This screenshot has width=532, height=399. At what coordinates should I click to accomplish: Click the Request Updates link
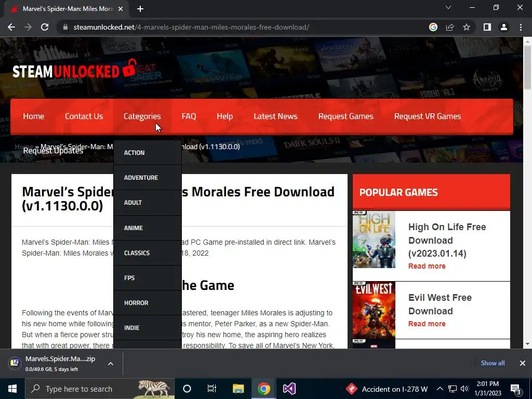pos(53,151)
